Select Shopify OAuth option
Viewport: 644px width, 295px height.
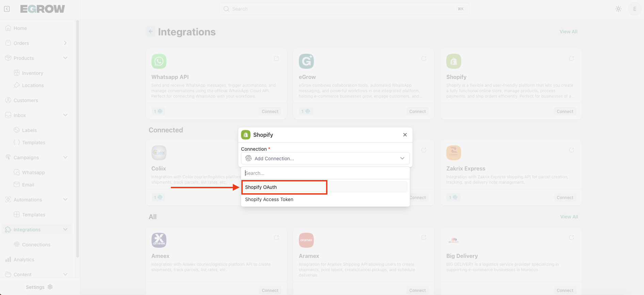click(325, 187)
